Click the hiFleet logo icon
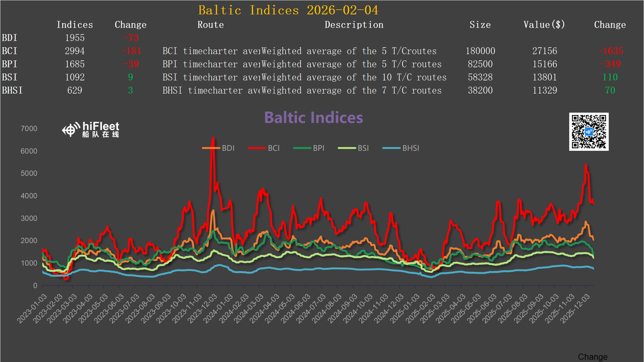Image resolution: width=644 pixels, height=362 pixels. point(71,130)
